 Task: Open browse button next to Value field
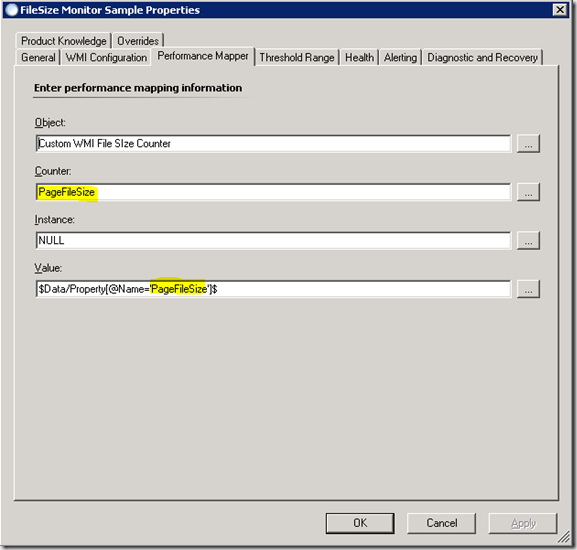click(x=528, y=289)
